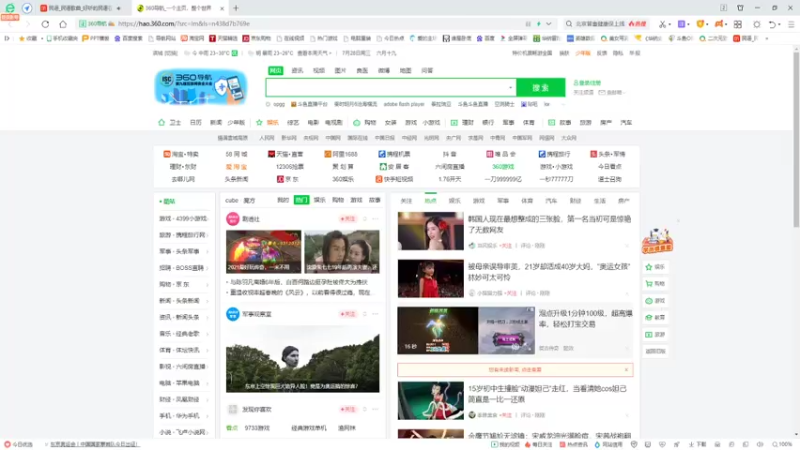Click the page vertical scrollbar thumb
The width and height of the screenshot is (800, 450).
(x=796, y=138)
